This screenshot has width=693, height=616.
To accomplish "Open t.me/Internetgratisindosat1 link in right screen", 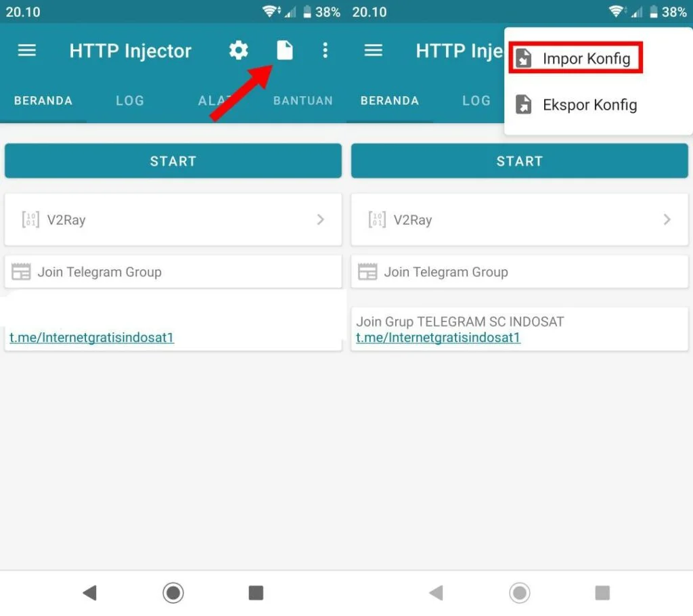I will pyautogui.click(x=439, y=337).
